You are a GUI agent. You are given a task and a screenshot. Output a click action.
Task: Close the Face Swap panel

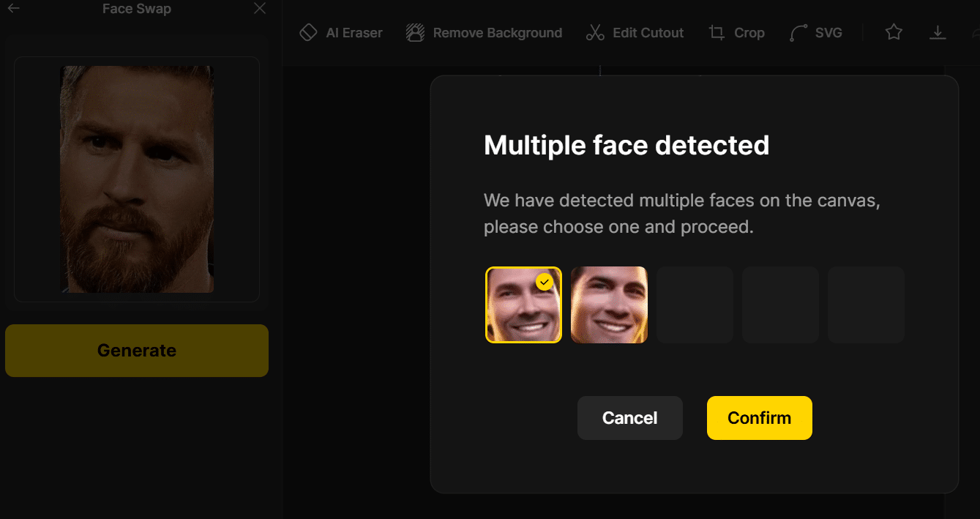point(260,9)
